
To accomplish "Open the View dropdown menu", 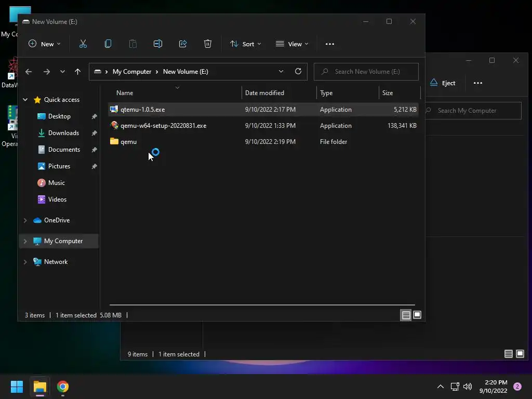I will [x=292, y=44].
